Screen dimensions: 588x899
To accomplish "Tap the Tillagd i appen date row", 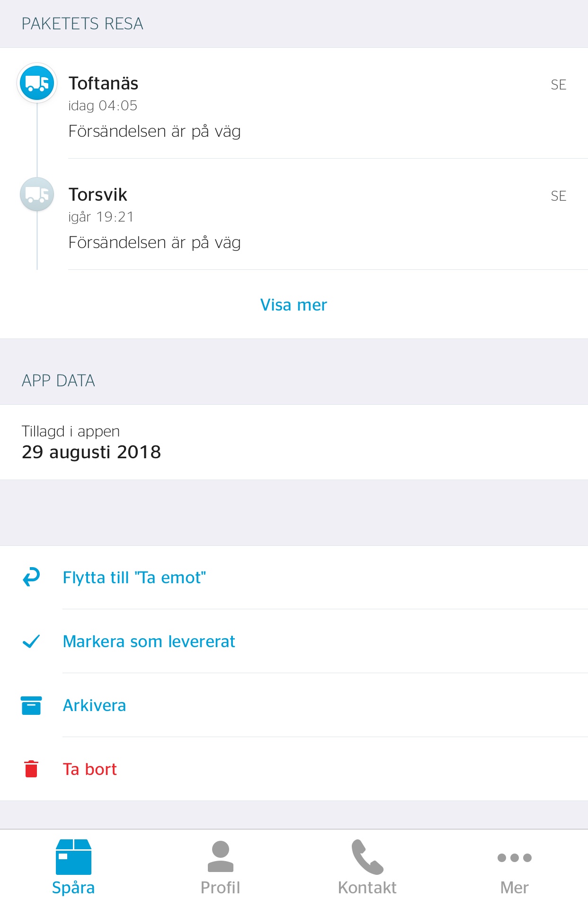I will tap(294, 442).
